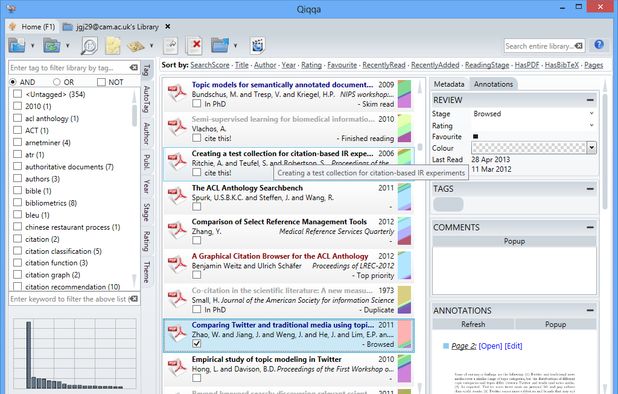
Task: Click PDF icon of Topic models paper
Action: point(177,93)
